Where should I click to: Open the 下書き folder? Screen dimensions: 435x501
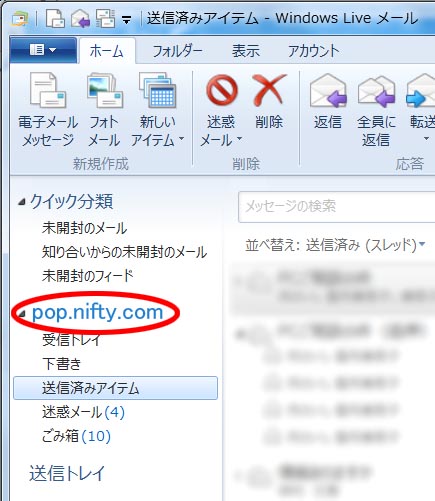pyautogui.click(x=62, y=364)
